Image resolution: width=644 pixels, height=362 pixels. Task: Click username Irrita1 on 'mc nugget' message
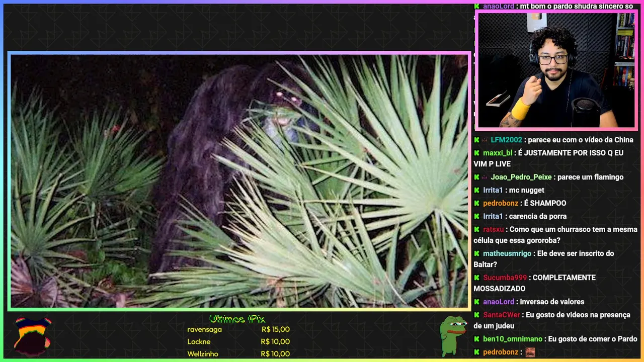(493, 190)
